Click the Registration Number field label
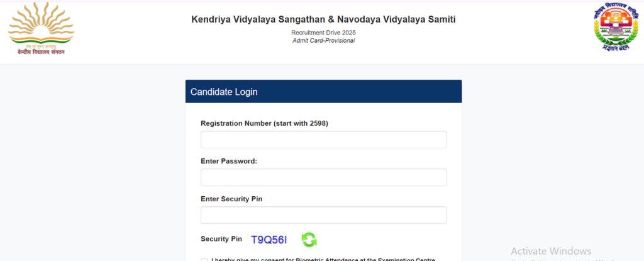 [x=264, y=123]
